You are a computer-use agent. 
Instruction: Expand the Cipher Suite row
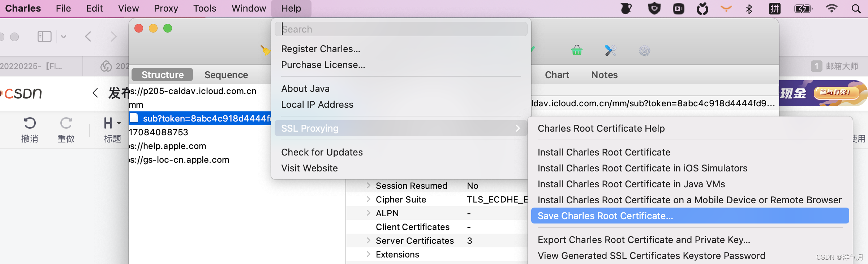[x=368, y=199]
